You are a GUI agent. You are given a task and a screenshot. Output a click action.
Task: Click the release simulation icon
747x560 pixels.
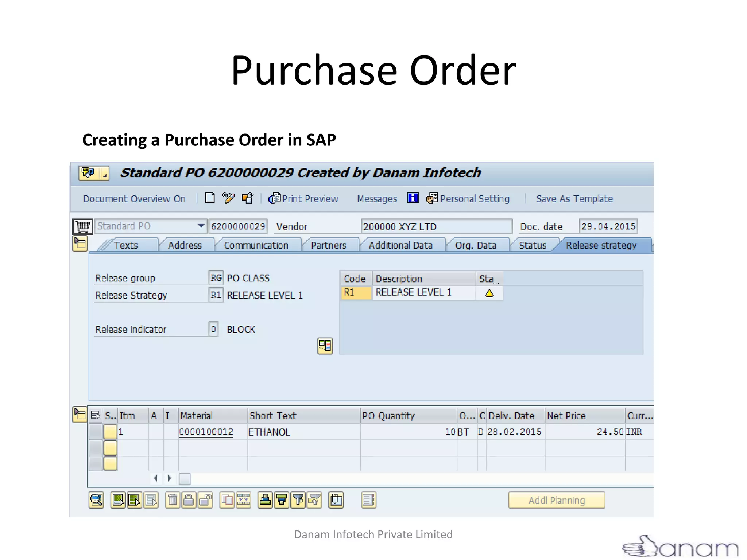point(325,346)
